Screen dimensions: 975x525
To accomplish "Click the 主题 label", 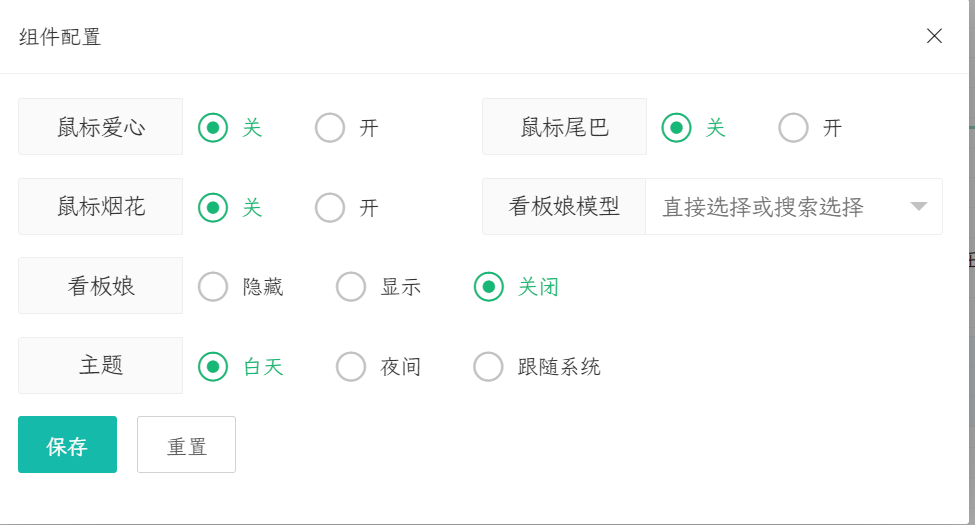I will pos(101,366).
